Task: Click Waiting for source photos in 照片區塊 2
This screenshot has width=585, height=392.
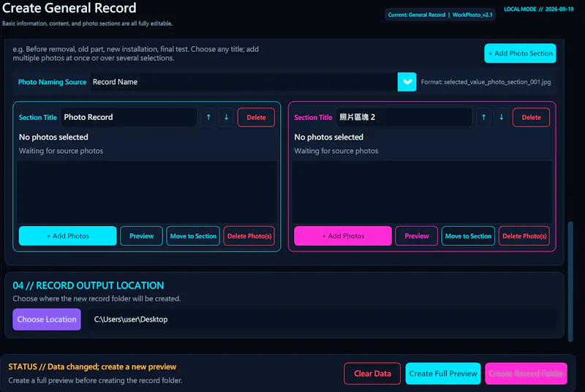Action: coord(336,151)
